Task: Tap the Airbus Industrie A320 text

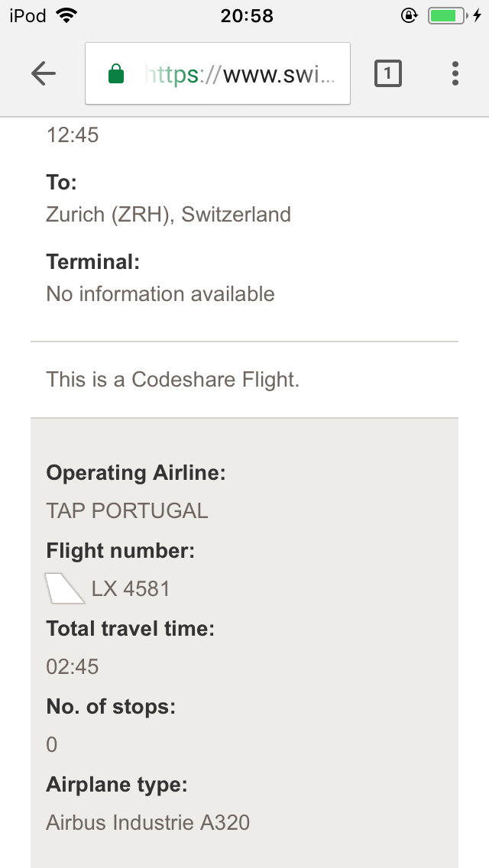Action: pos(147,823)
